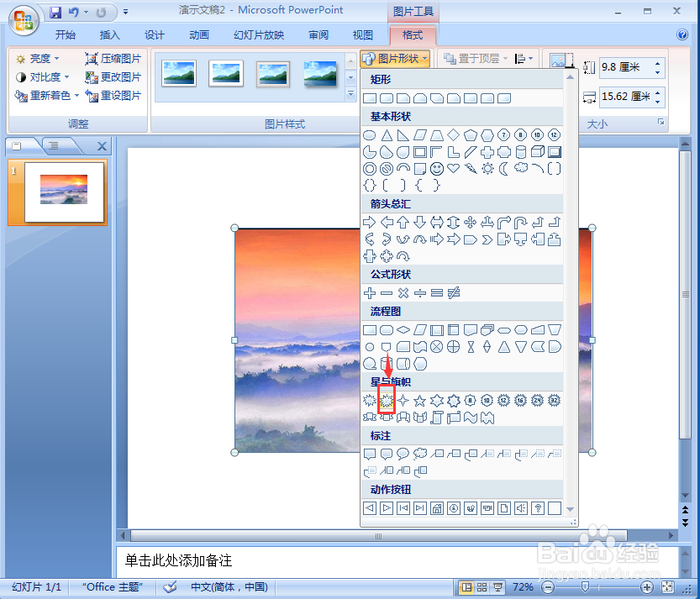Choose the explosion 1 shape

pos(370,401)
